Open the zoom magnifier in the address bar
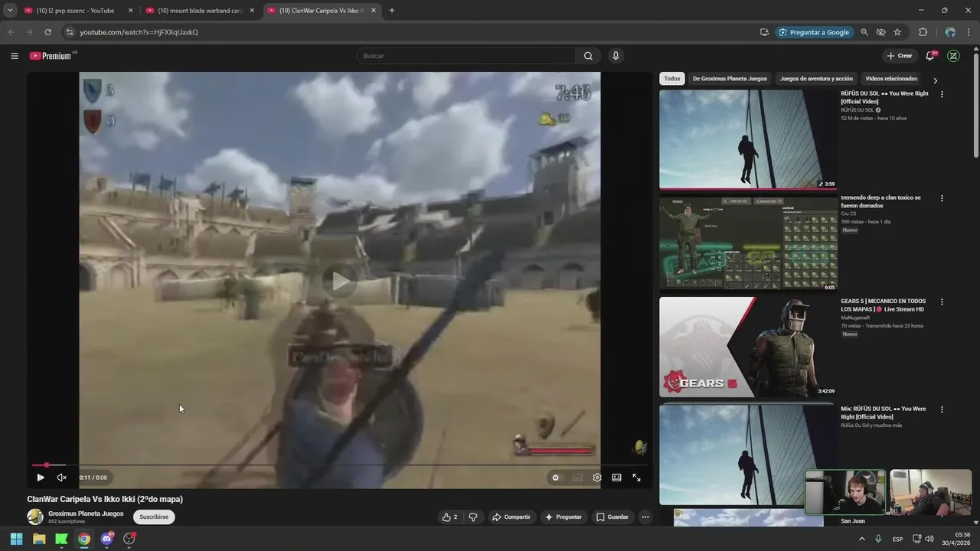Image resolution: width=980 pixels, height=551 pixels. click(864, 32)
